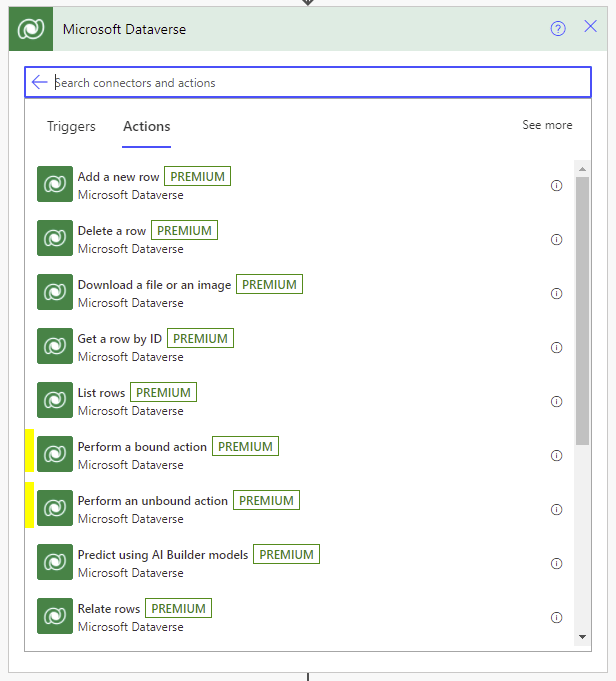Go back using the search box arrow
The image size is (616, 681).
40,82
